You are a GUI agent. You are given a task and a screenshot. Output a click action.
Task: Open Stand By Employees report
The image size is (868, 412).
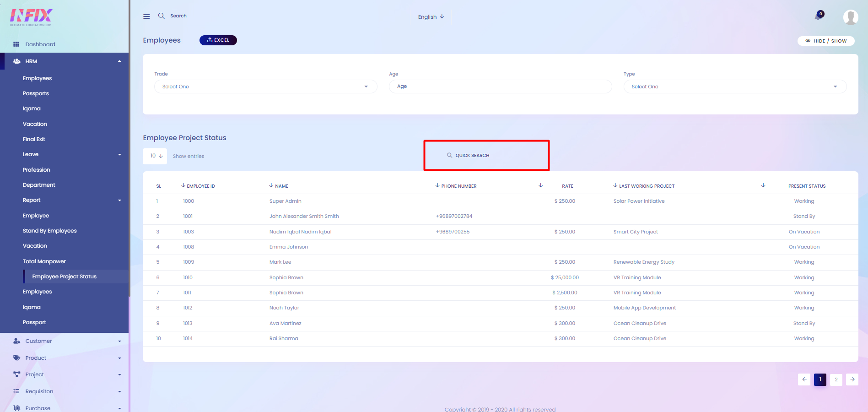(50, 231)
